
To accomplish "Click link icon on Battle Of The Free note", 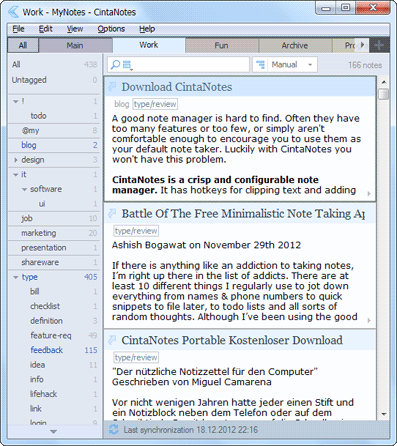I will (x=112, y=213).
